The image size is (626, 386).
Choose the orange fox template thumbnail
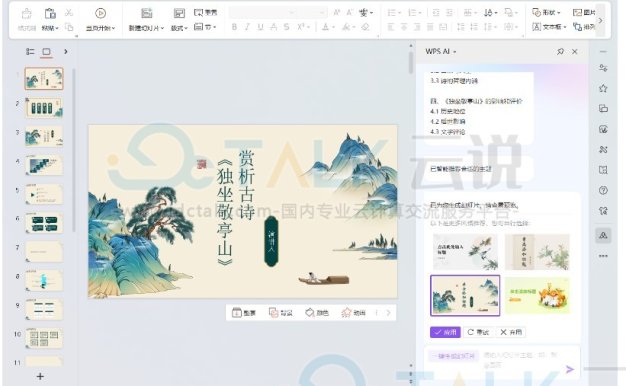tap(537, 295)
